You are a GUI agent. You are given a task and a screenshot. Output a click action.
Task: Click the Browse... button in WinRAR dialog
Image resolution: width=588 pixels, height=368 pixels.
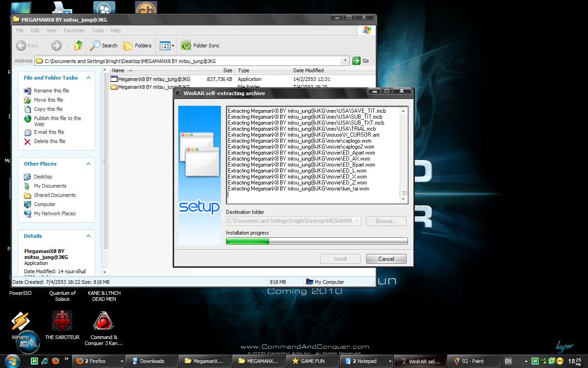point(386,221)
